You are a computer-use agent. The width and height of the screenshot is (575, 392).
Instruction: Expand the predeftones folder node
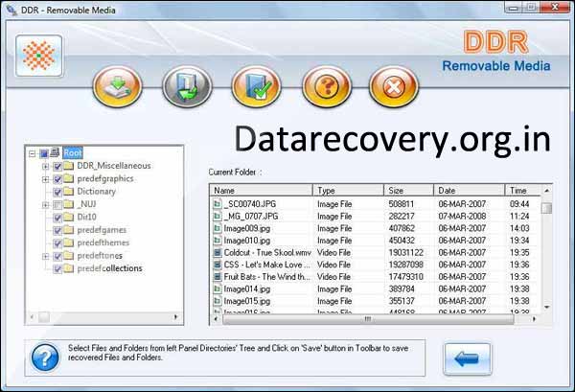pos(45,256)
